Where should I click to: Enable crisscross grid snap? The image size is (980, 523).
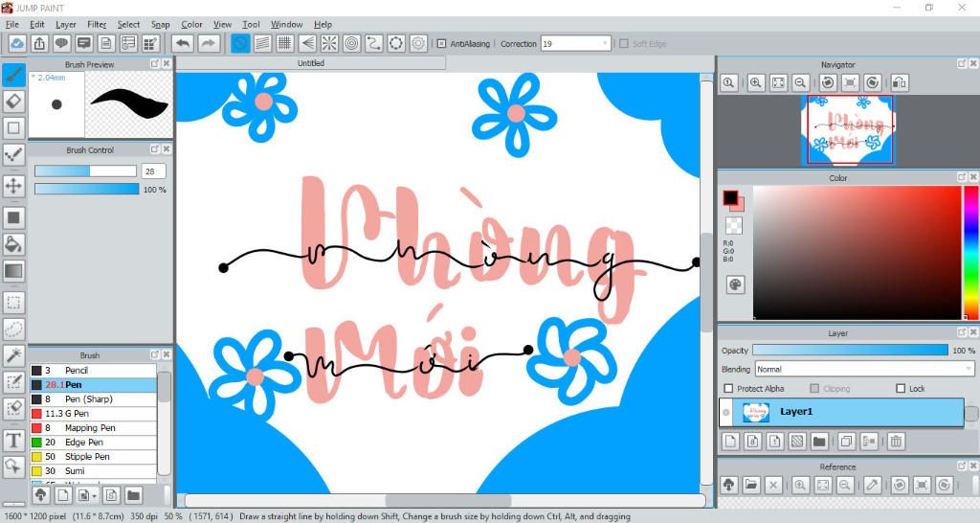[285, 43]
